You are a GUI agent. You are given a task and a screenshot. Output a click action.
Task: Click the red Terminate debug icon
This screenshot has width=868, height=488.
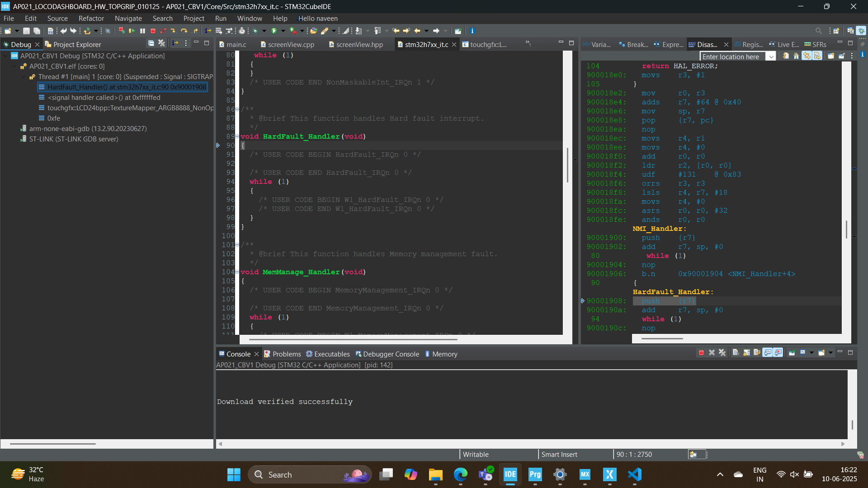pyautogui.click(x=153, y=31)
